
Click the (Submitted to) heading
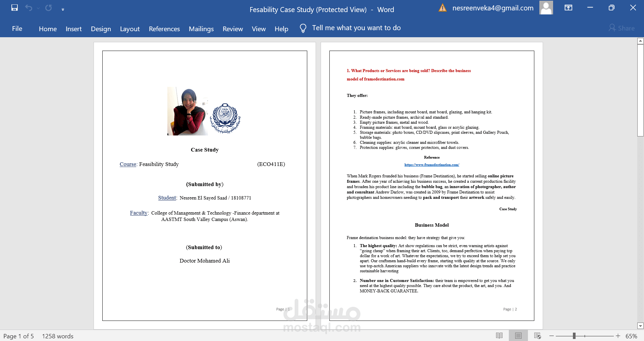204,247
